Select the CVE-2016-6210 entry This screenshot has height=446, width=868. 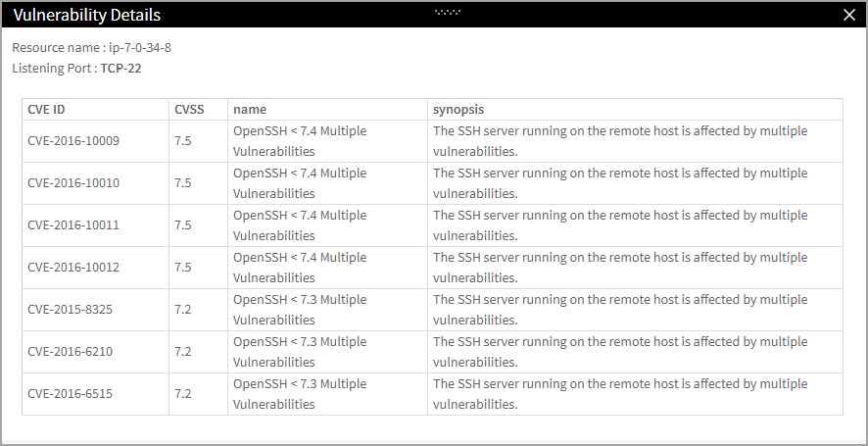click(x=70, y=351)
